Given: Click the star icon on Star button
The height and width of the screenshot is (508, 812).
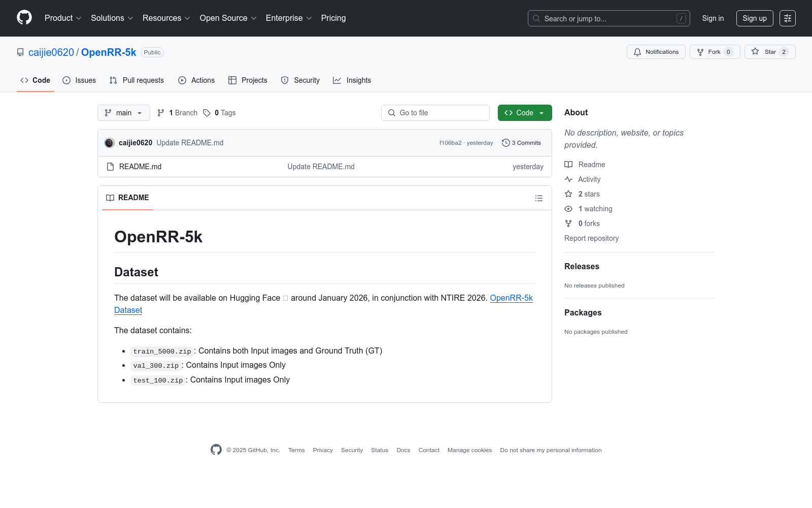Looking at the screenshot, I should [x=755, y=52].
